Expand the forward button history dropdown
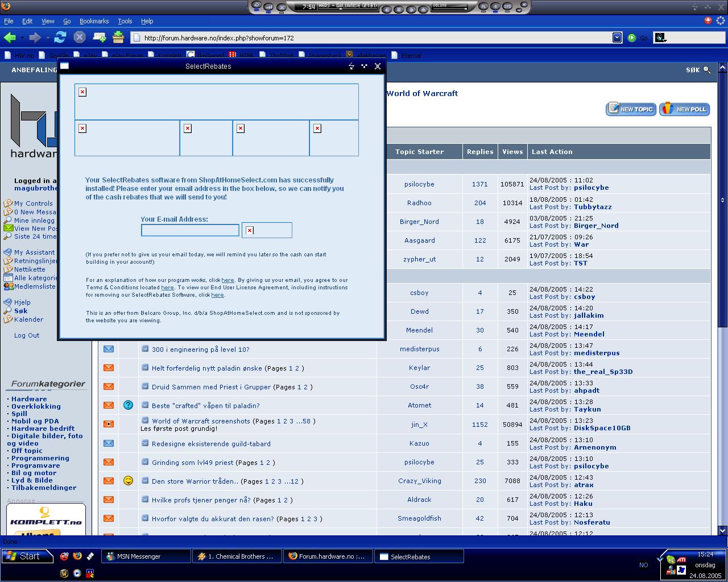This screenshot has width=728, height=582. pos(48,38)
